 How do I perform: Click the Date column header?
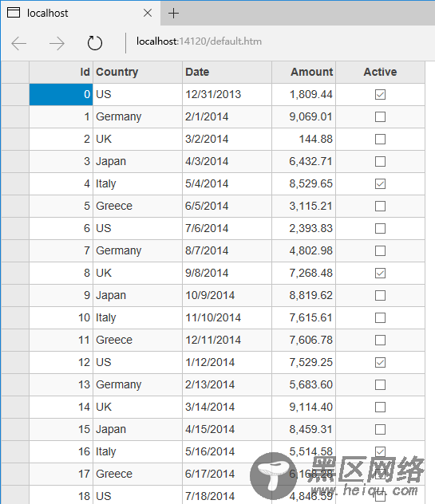coord(227,72)
